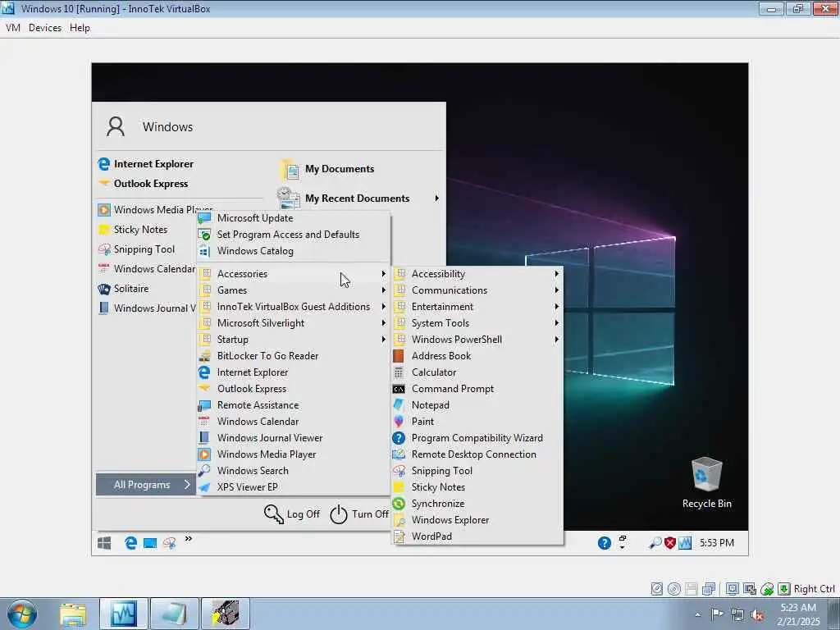Viewport: 840px width, 630px height.
Task: Click All Programs button
Action: (x=146, y=485)
